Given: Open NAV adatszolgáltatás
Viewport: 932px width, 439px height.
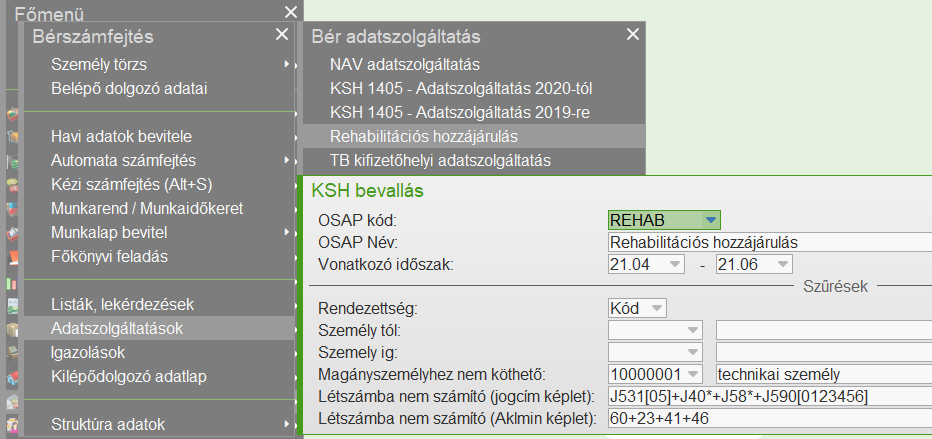Looking at the screenshot, I should pyautogui.click(x=474, y=64).
